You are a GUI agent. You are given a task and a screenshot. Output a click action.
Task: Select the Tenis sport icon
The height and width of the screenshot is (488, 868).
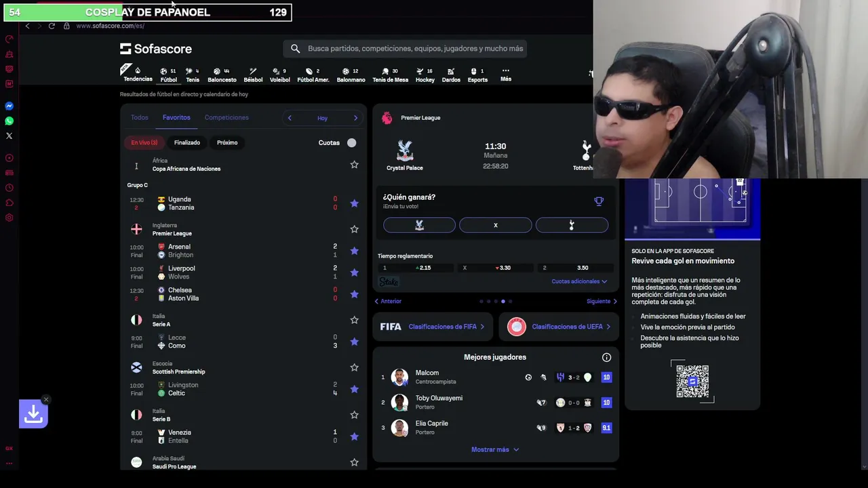[193, 75]
